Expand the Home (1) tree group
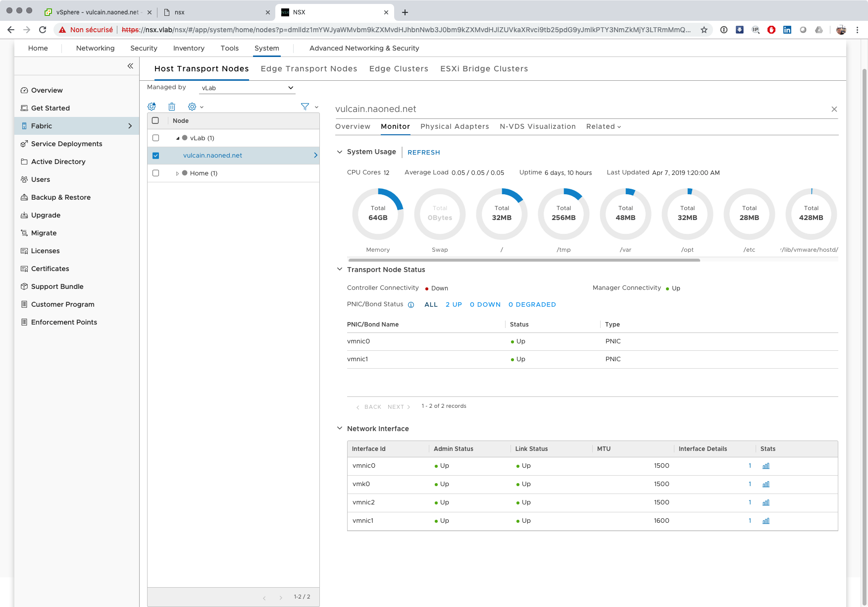 (177, 173)
